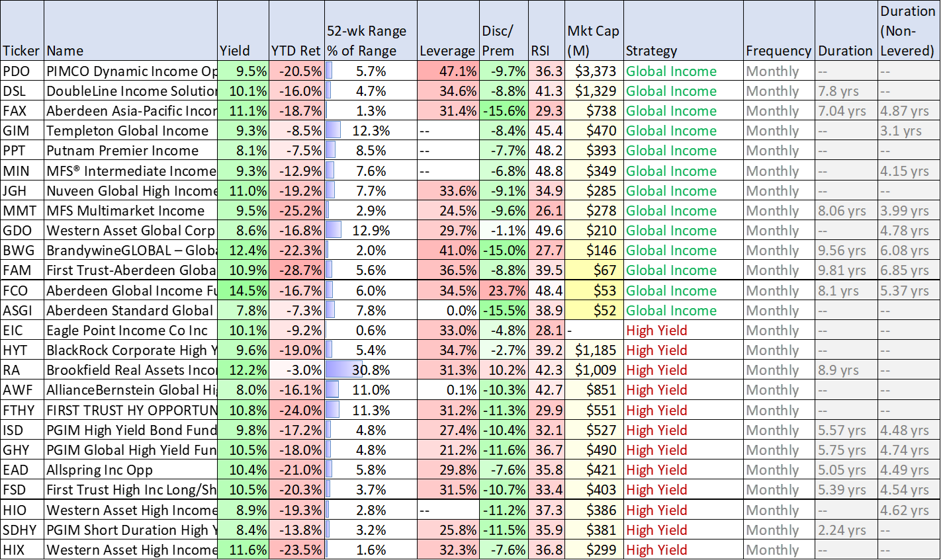Select FCO yield 14.5% cell
This screenshot has height=560, width=941.
243,291
